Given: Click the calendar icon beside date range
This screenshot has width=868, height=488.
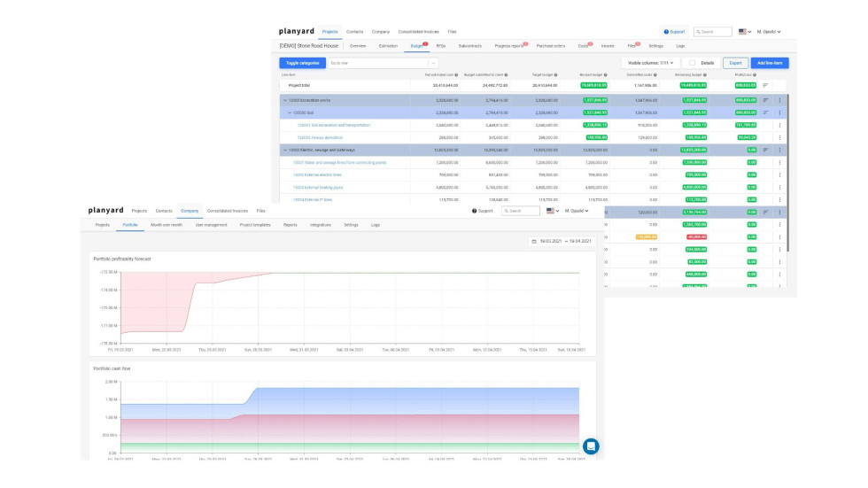Looking at the screenshot, I should pos(533,241).
